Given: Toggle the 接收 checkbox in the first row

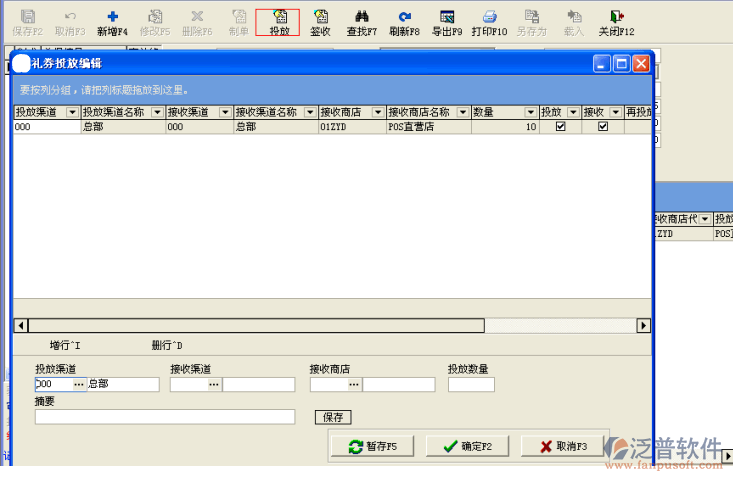Looking at the screenshot, I should tap(602, 127).
